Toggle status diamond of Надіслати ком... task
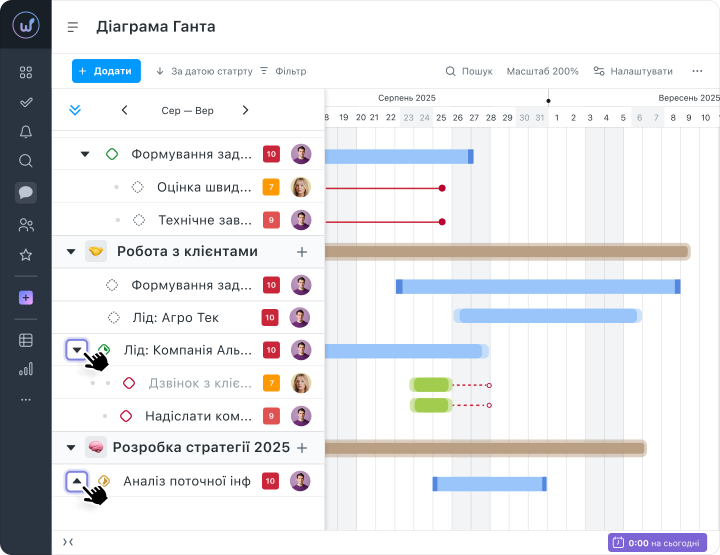Screen dimensions: 720x555 (127, 416)
